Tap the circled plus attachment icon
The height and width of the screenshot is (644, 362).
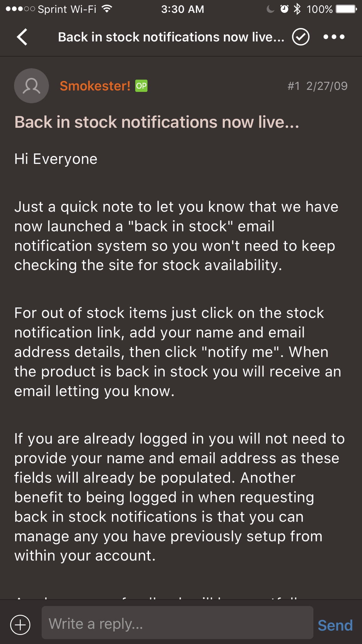coord(20,625)
